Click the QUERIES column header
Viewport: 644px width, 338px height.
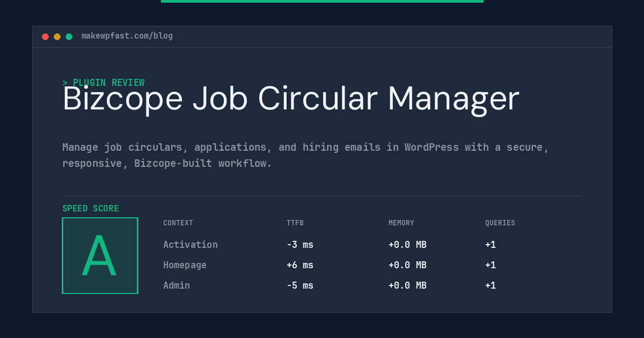500,223
